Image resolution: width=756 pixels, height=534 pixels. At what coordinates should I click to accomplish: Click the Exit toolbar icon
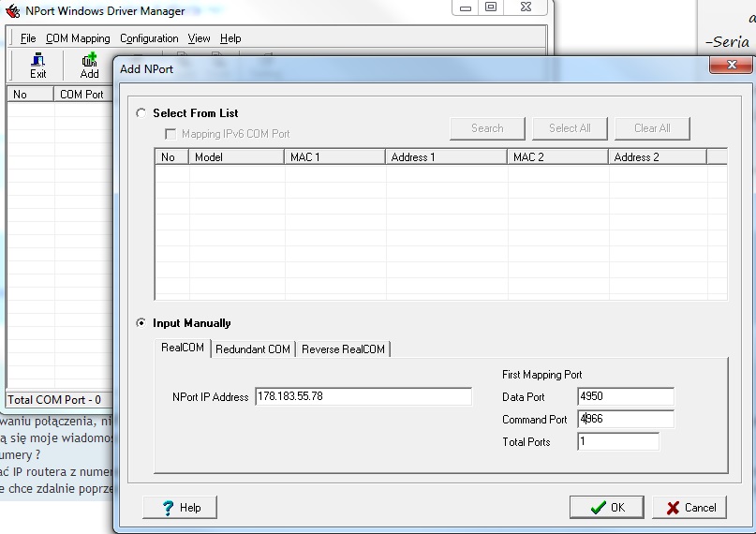point(37,66)
